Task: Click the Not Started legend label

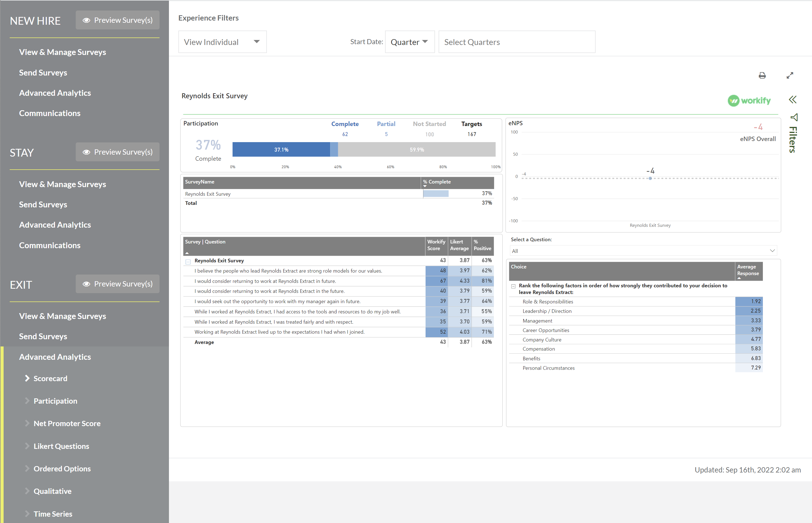Action: 429,124
